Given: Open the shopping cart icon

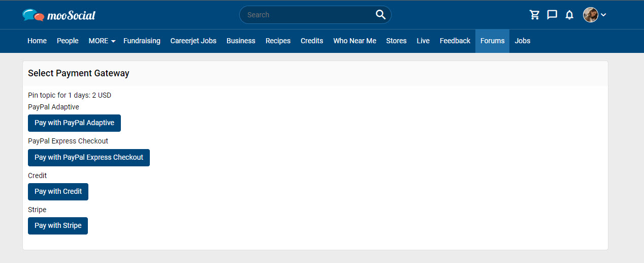Looking at the screenshot, I should coord(534,15).
